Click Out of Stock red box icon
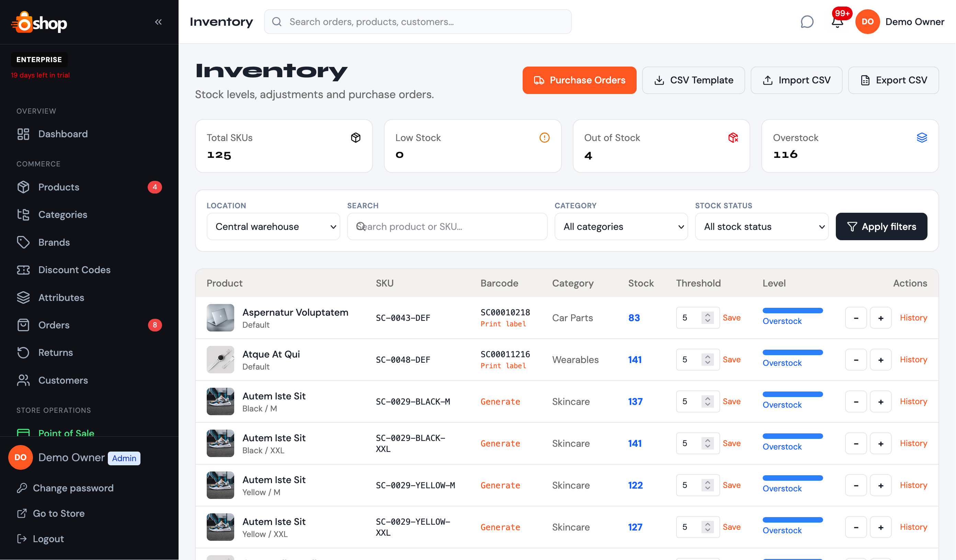This screenshot has height=560, width=956. (733, 138)
